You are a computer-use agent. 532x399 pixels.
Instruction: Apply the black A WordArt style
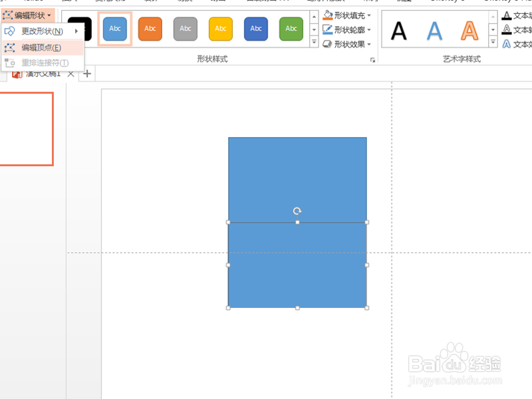tap(398, 31)
